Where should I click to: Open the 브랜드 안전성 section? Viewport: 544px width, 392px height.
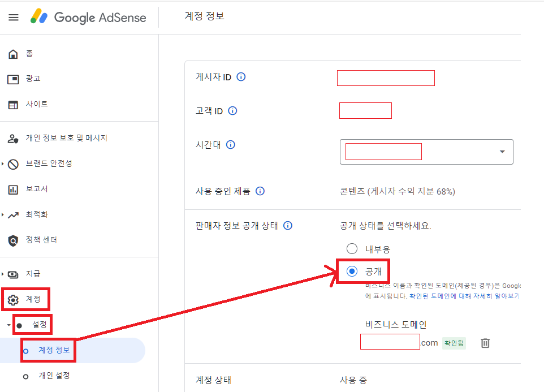(x=12, y=163)
